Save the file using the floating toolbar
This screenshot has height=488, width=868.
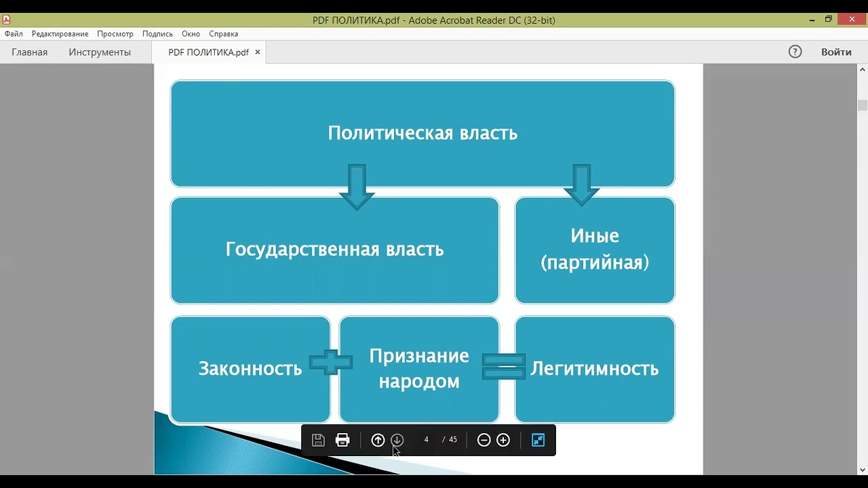coord(318,440)
